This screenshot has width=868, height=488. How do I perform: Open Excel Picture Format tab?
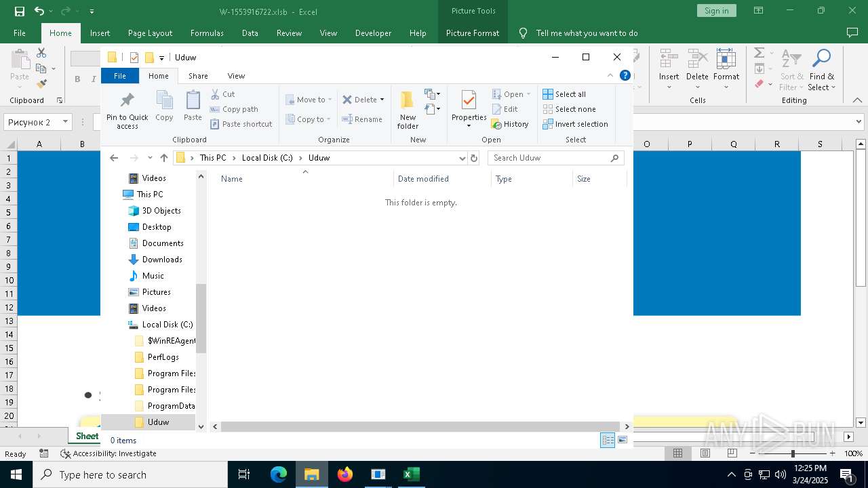point(473,33)
